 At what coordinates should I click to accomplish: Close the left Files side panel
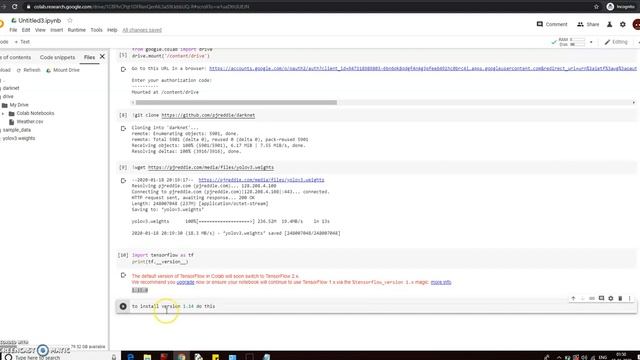tap(102, 57)
